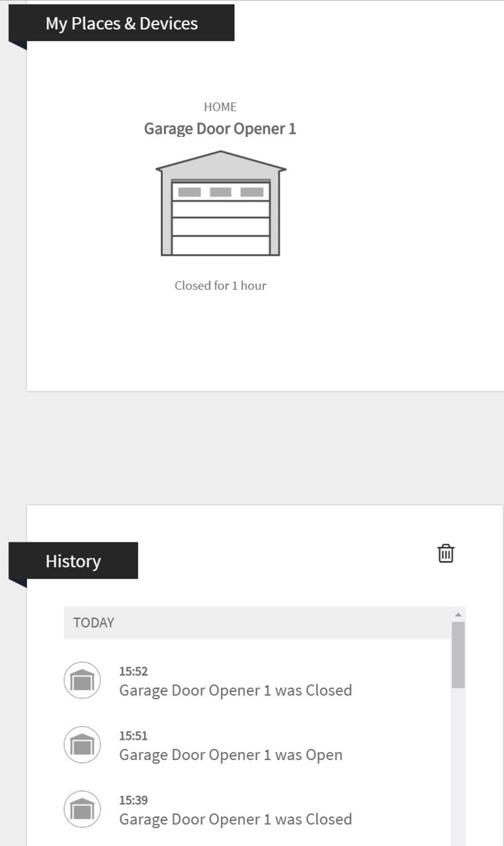
Task: Click the history scrollbar up arrow
Action: tap(458, 614)
